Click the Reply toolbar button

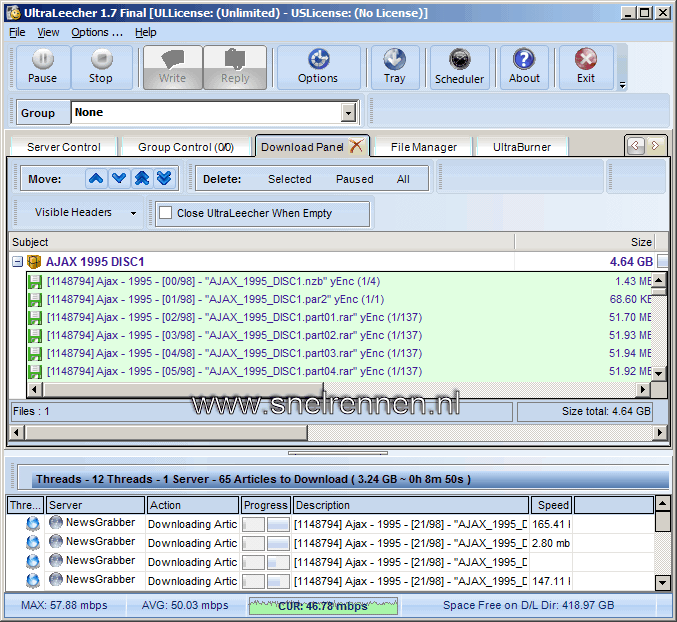tap(235, 67)
